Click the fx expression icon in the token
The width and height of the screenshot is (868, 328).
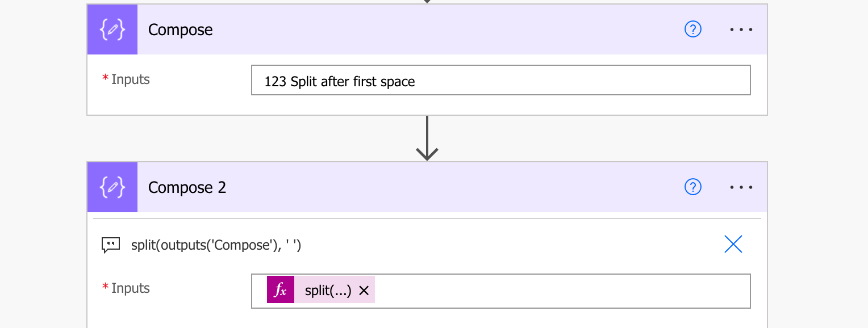pos(281,289)
